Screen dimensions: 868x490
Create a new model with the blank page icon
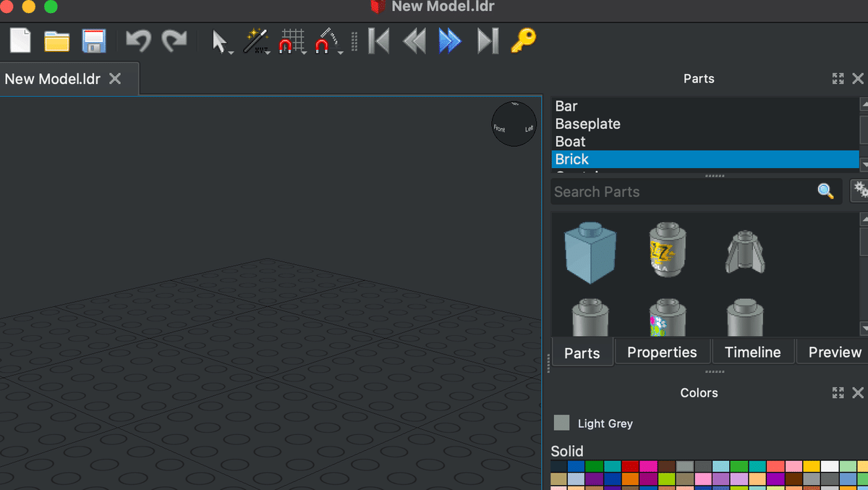20,41
